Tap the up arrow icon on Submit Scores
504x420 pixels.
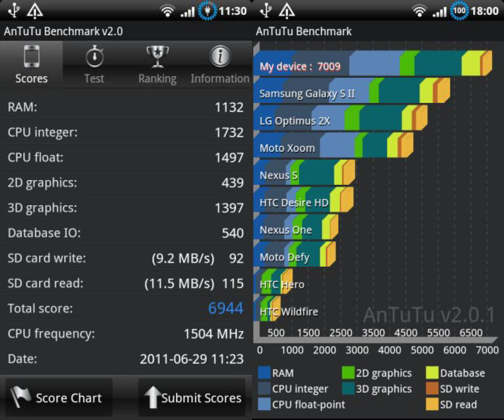(153, 397)
